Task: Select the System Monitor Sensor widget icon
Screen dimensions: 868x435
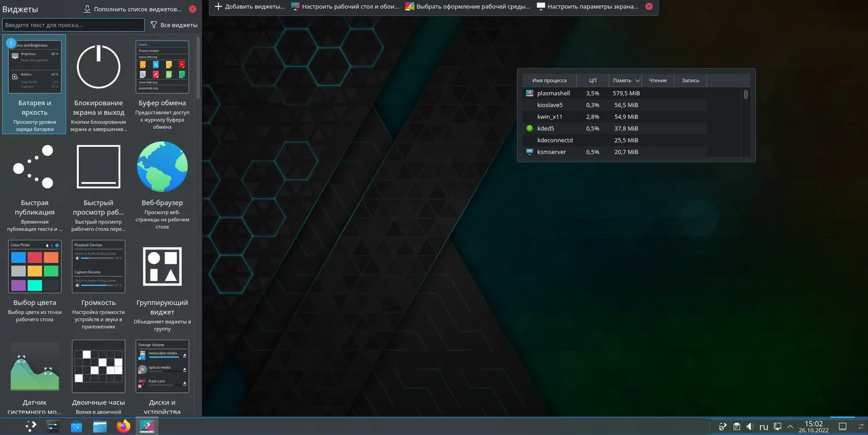Action: pyautogui.click(x=34, y=367)
